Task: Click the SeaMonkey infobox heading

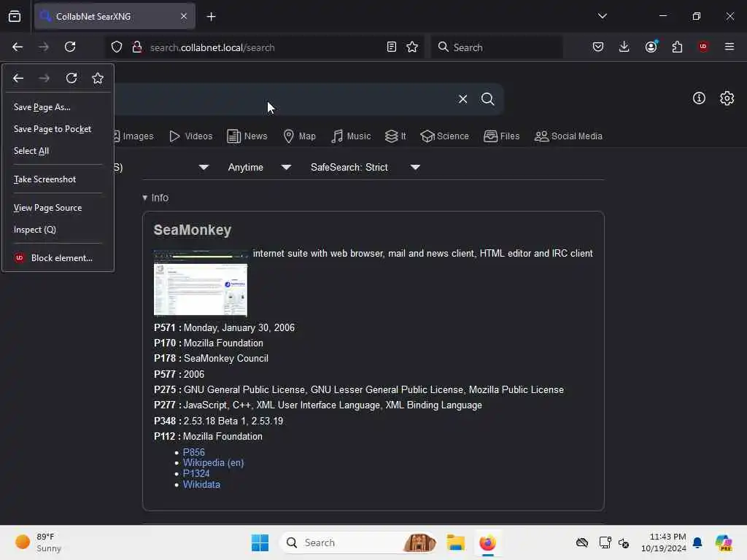Action: coord(193,230)
